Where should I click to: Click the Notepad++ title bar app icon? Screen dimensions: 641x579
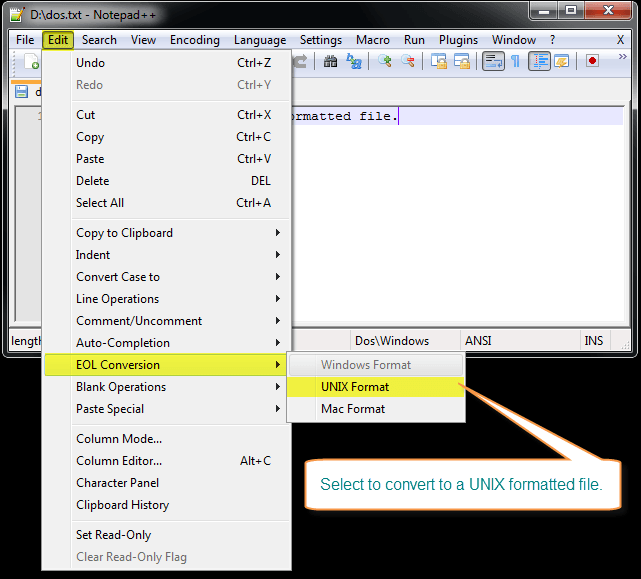(x=17, y=15)
